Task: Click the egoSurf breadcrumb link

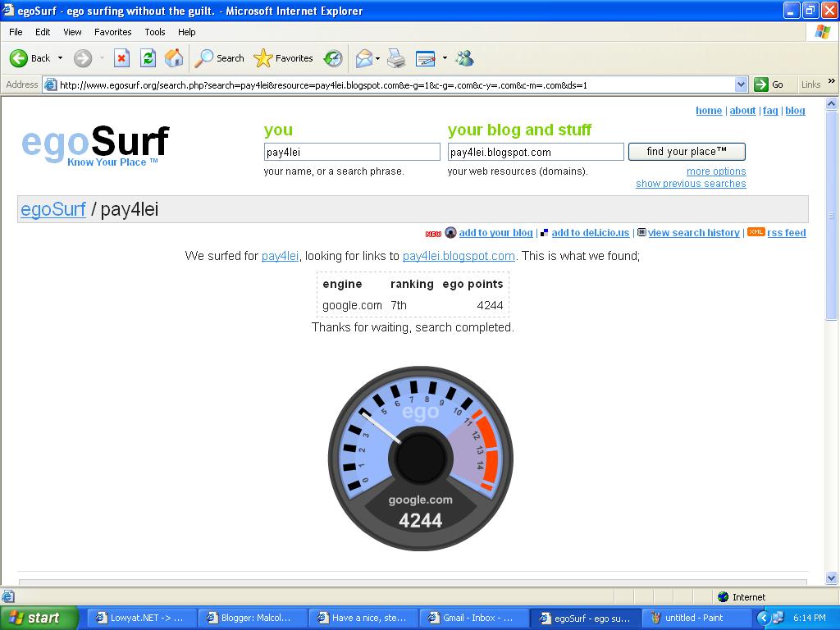Action: click(53, 209)
